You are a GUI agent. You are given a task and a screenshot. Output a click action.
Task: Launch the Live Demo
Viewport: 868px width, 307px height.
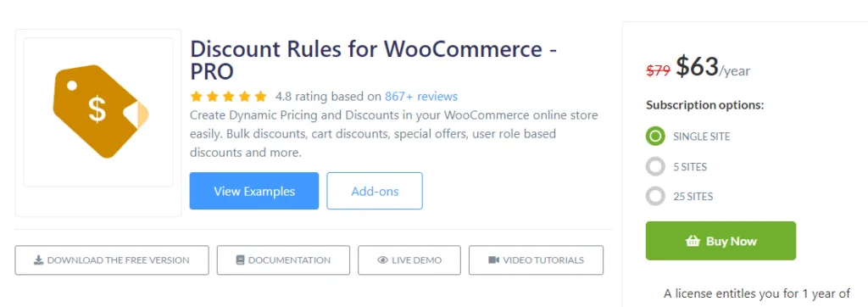pyautogui.click(x=409, y=260)
